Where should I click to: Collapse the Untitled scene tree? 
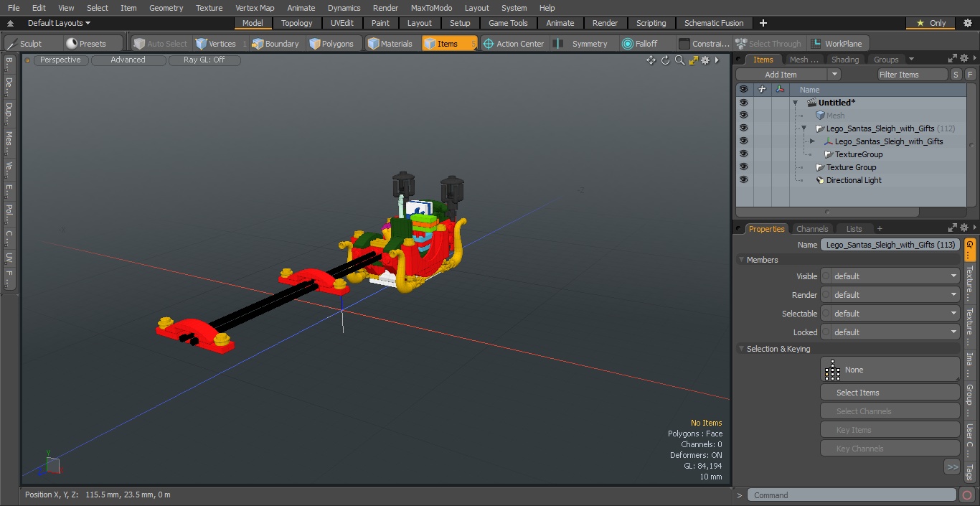tap(795, 103)
